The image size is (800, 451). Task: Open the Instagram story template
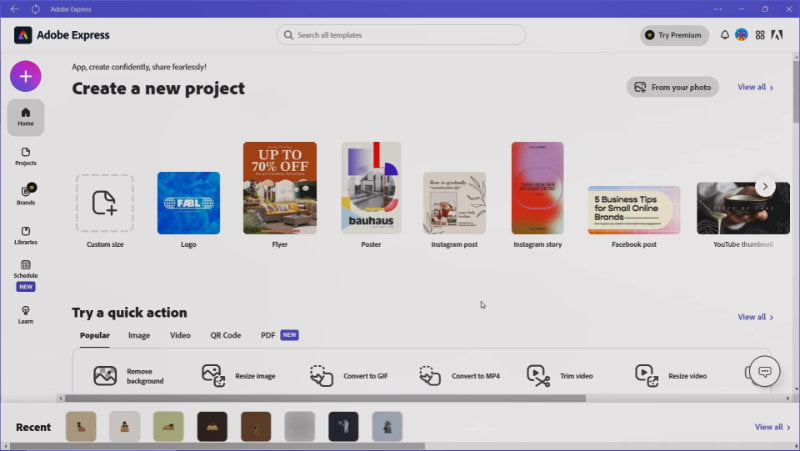538,188
